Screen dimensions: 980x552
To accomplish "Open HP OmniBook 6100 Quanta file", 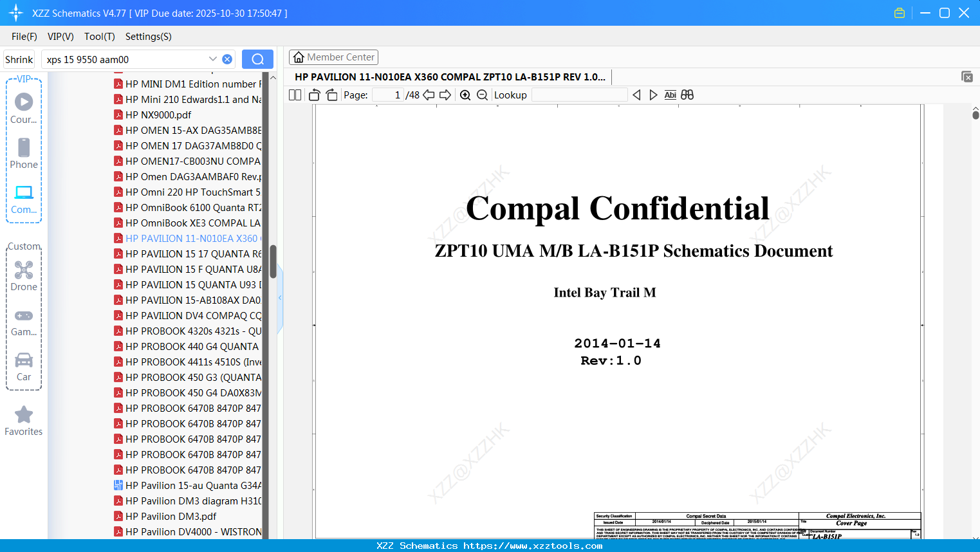I will [x=188, y=207].
